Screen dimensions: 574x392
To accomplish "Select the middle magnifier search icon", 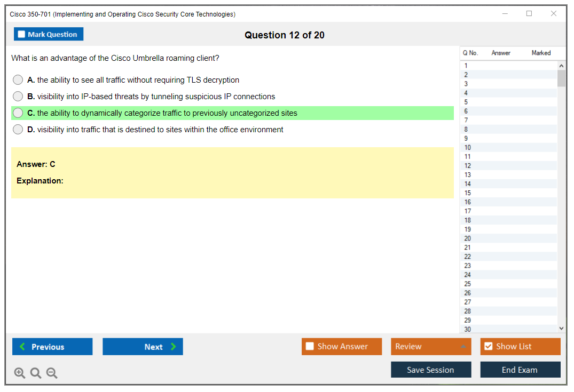I will click(35, 373).
